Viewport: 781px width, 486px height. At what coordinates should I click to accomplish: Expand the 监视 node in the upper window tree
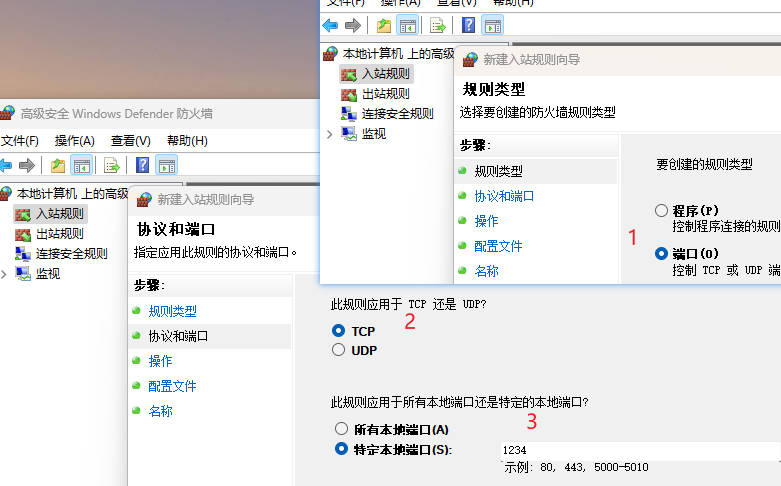[x=329, y=134]
